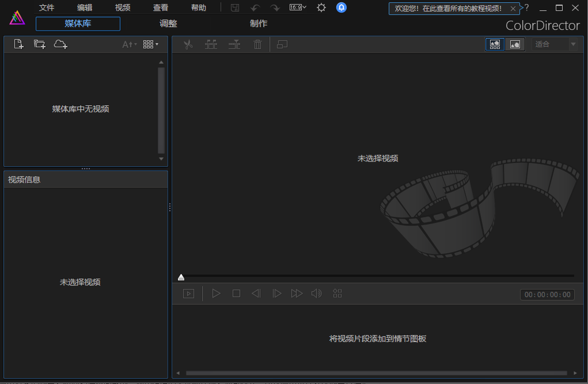
Task: Open the 16:9 aspect ratio dropdown
Action: click(298, 7)
